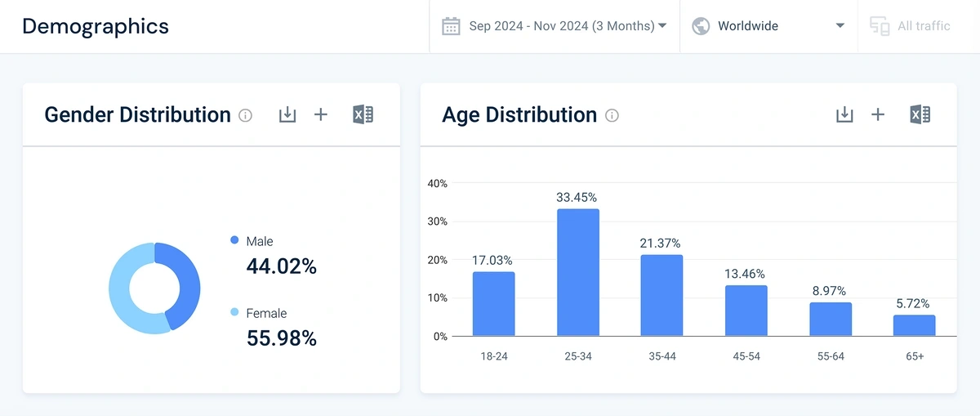The height and width of the screenshot is (416, 980).
Task: Click the 44.02% male value
Action: (282, 266)
